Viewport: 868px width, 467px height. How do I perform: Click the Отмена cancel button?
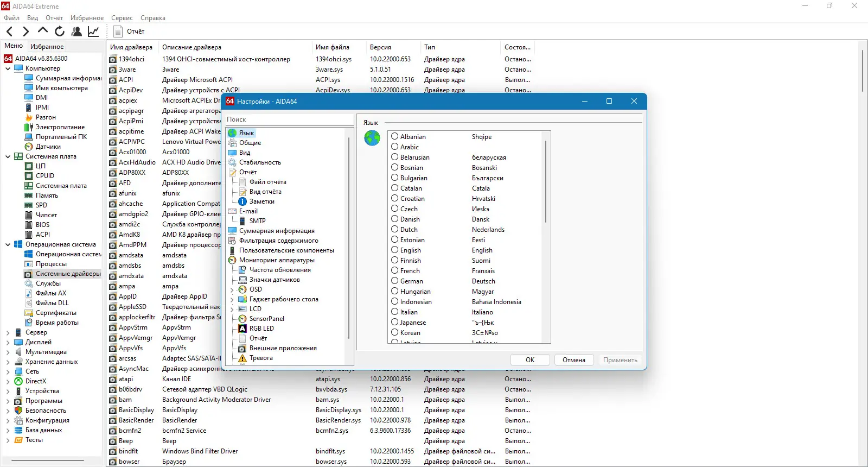click(x=574, y=360)
